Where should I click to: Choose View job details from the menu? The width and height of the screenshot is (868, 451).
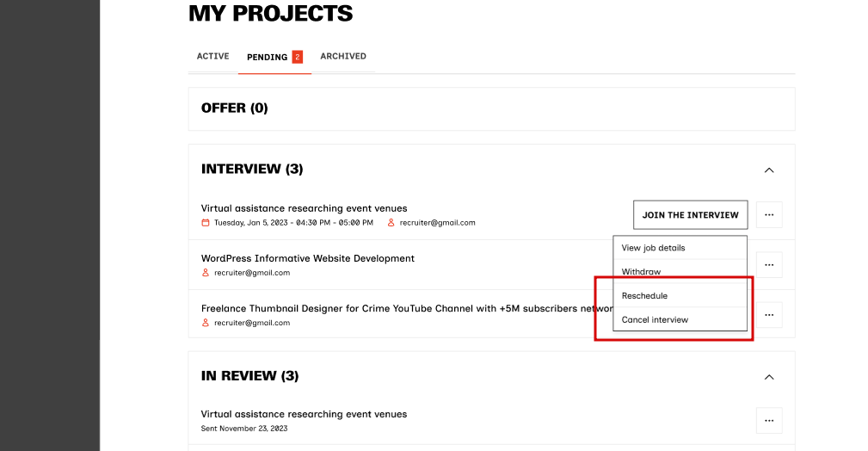[x=654, y=248]
